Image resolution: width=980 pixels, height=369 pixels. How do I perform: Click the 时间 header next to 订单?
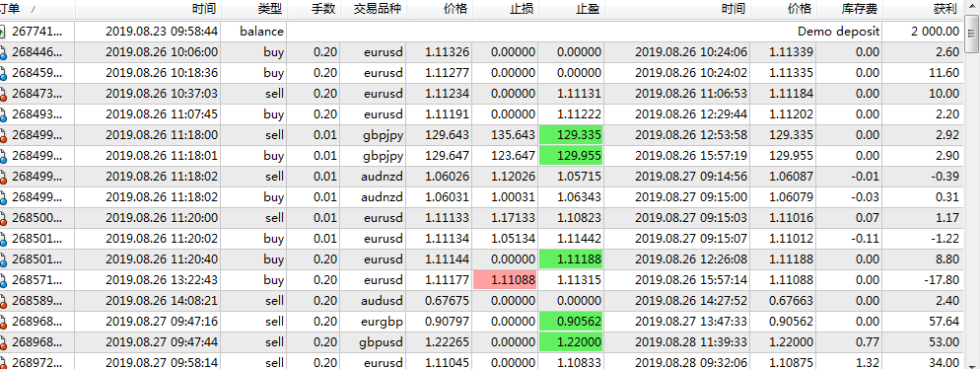(148, 10)
